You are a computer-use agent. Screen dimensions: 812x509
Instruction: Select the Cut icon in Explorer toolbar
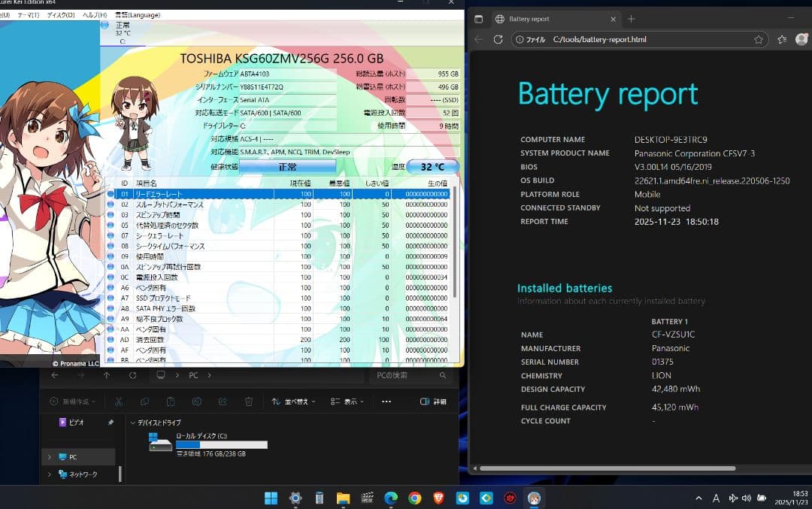point(119,402)
